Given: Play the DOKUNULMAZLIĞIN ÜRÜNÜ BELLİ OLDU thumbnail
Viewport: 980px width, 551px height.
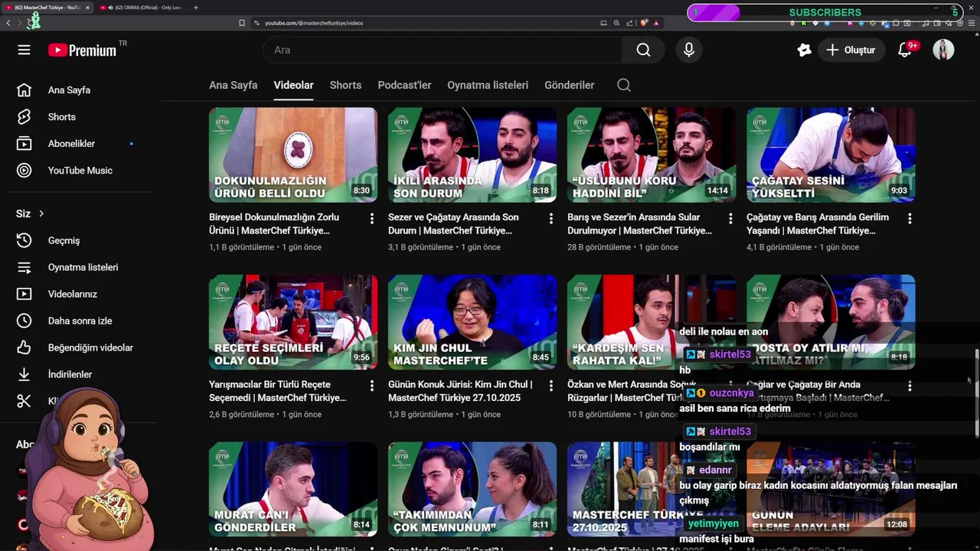Looking at the screenshot, I should (293, 155).
